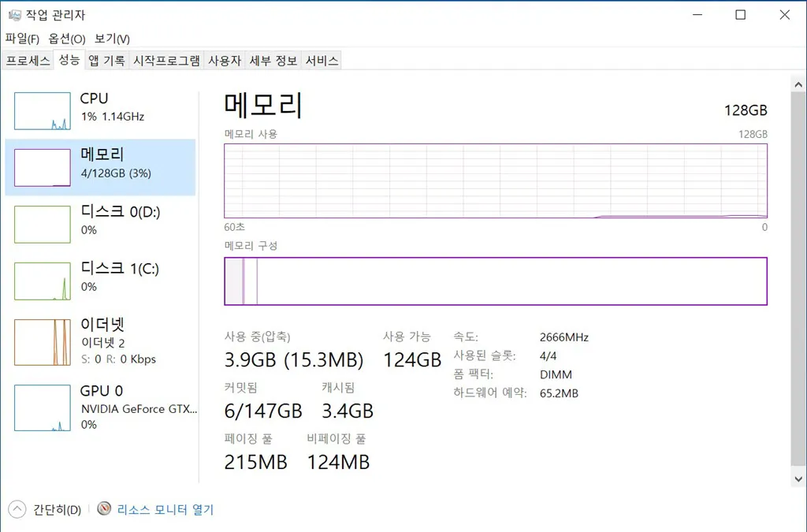
Task: Click the Task Manager title bar icon
Action: pyautogui.click(x=15, y=15)
